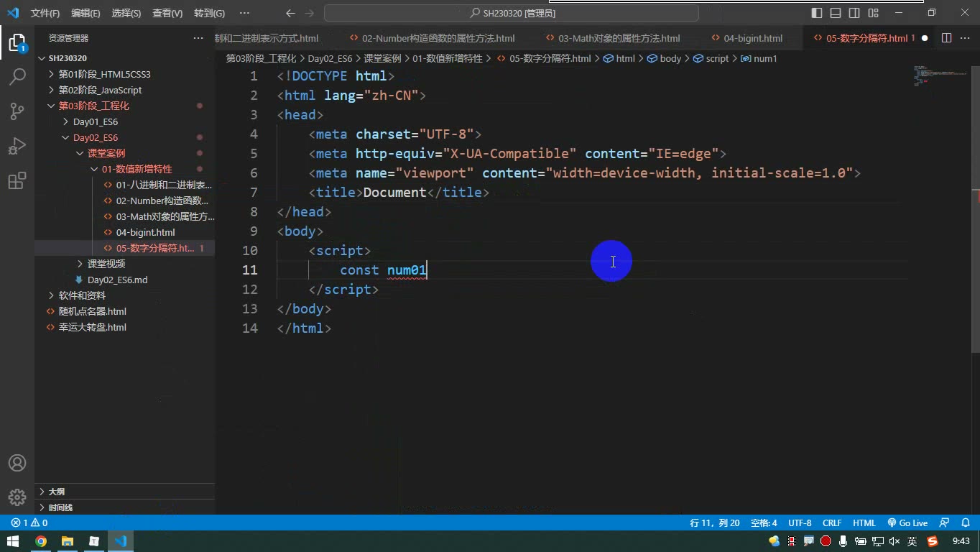980x552 pixels.
Task: Open the errors and warnings problems indicator
Action: [x=29, y=523]
